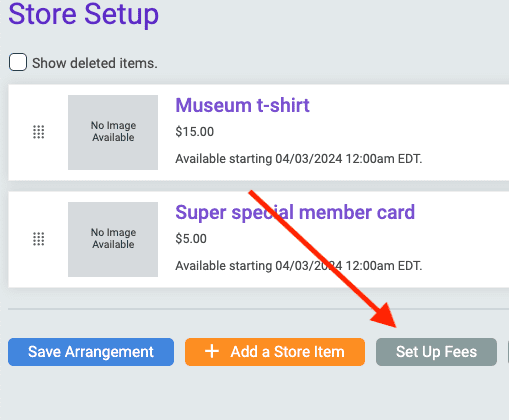This screenshot has width=509, height=420.
Task: Click the Store Setup page heading
Action: point(83,14)
